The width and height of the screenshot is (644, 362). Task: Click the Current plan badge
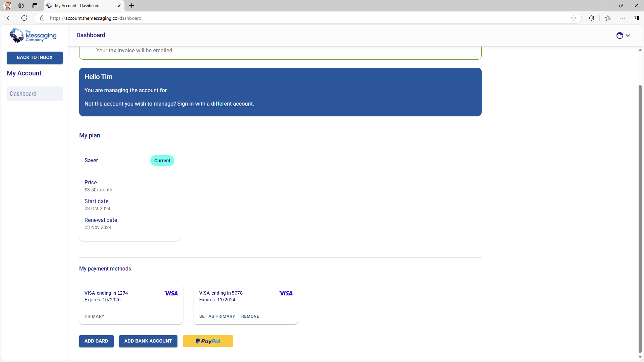point(162,161)
